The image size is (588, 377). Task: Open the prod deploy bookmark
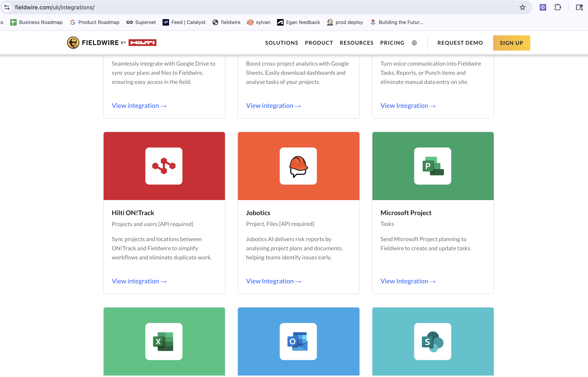click(x=345, y=22)
